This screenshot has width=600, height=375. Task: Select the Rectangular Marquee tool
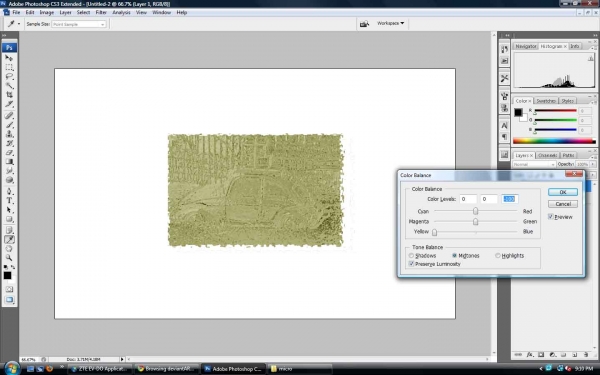click(9, 67)
